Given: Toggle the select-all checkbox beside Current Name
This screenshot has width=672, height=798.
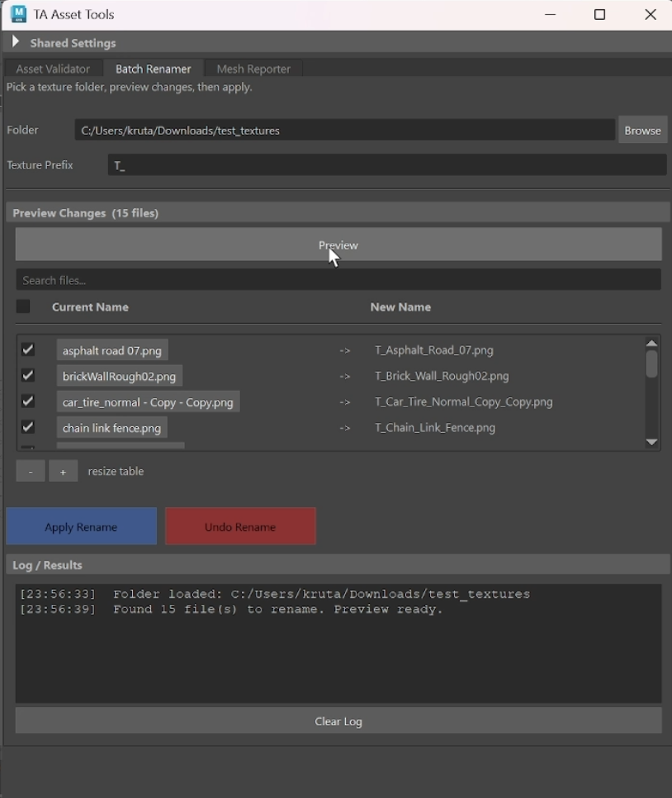Looking at the screenshot, I should [x=23, y=306].
